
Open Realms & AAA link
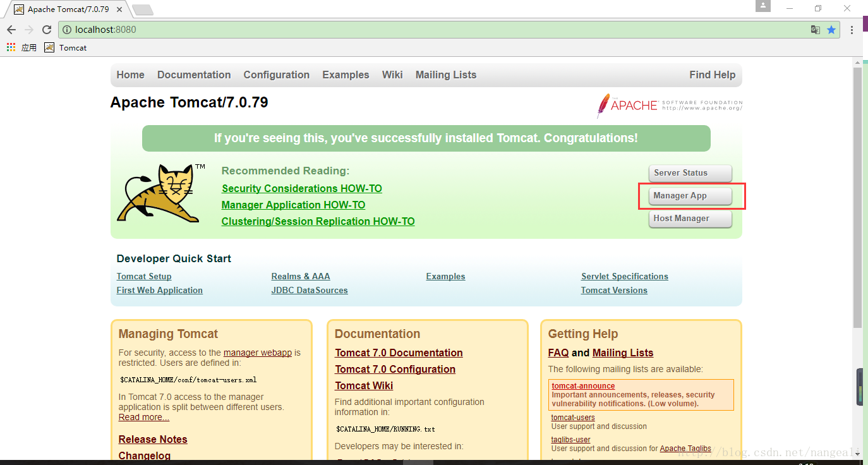(301, 276)
